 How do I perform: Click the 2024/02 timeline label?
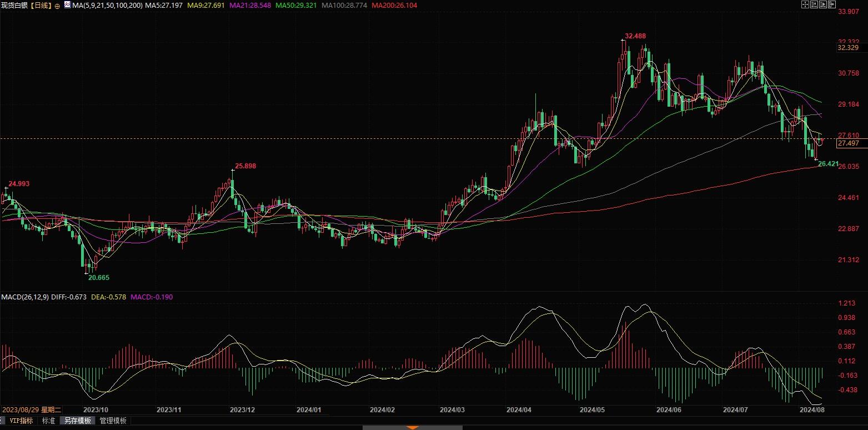(x=382, y=409)
